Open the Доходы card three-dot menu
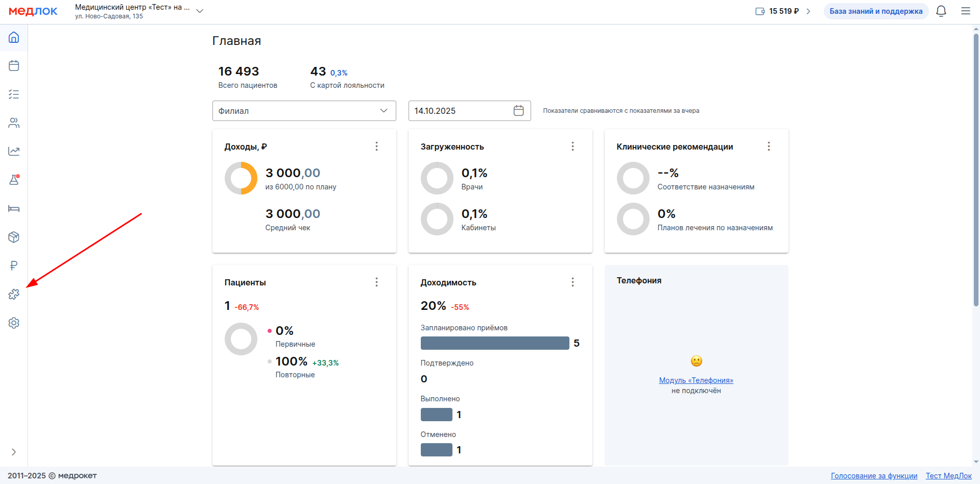Image resolution: width=980 pixels, height=484 pixels. (376, 147)
